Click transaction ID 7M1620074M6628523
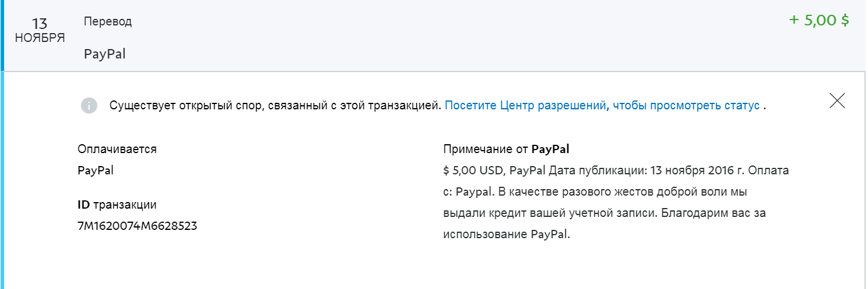This screenshot has height=289, width=868. (x=137, y=226)
